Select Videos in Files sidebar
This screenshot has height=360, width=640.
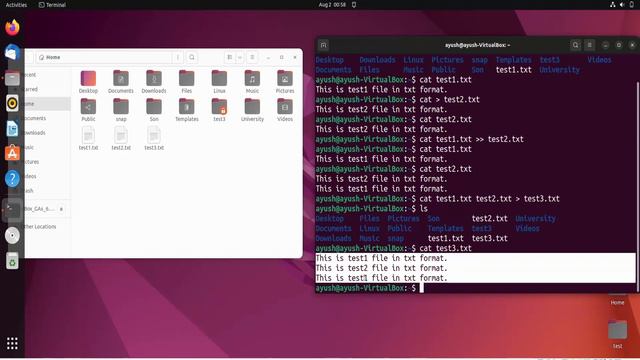click(x=47, y=176)
